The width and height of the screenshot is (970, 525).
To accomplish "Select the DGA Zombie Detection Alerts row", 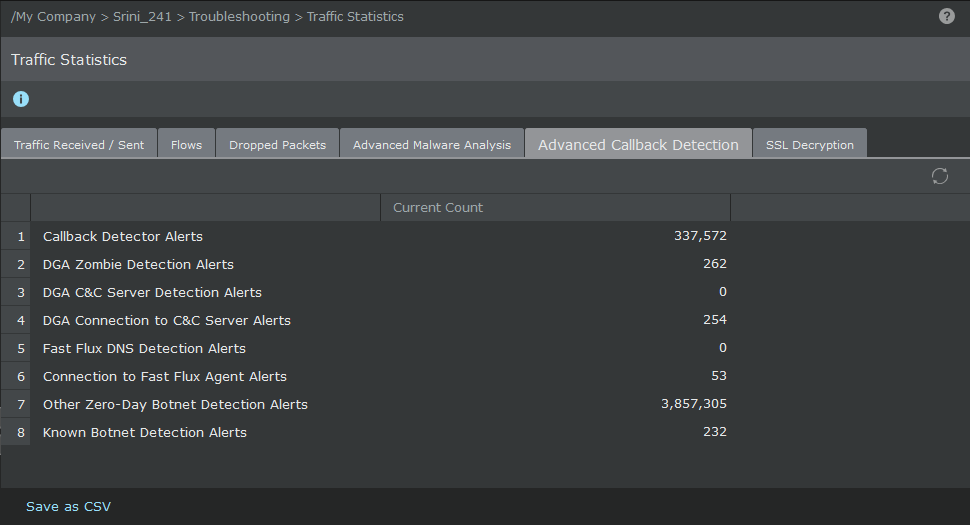I will 485,264.
